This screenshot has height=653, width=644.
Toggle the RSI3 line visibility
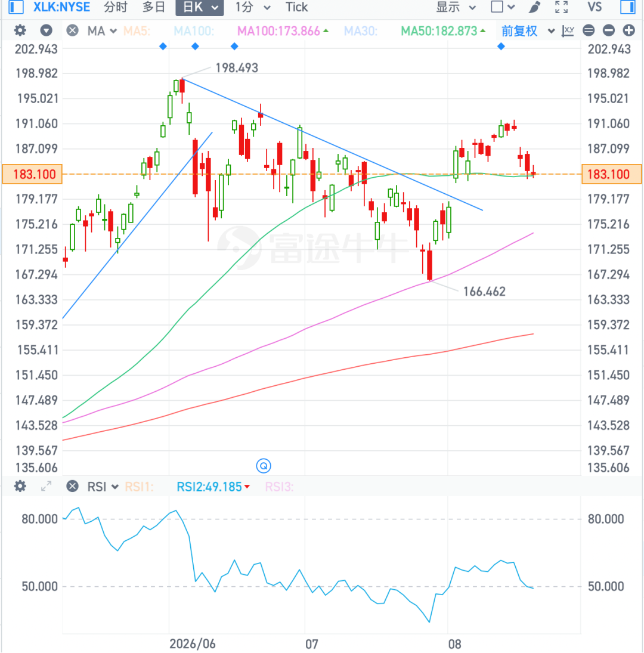[x=279, y=487]
